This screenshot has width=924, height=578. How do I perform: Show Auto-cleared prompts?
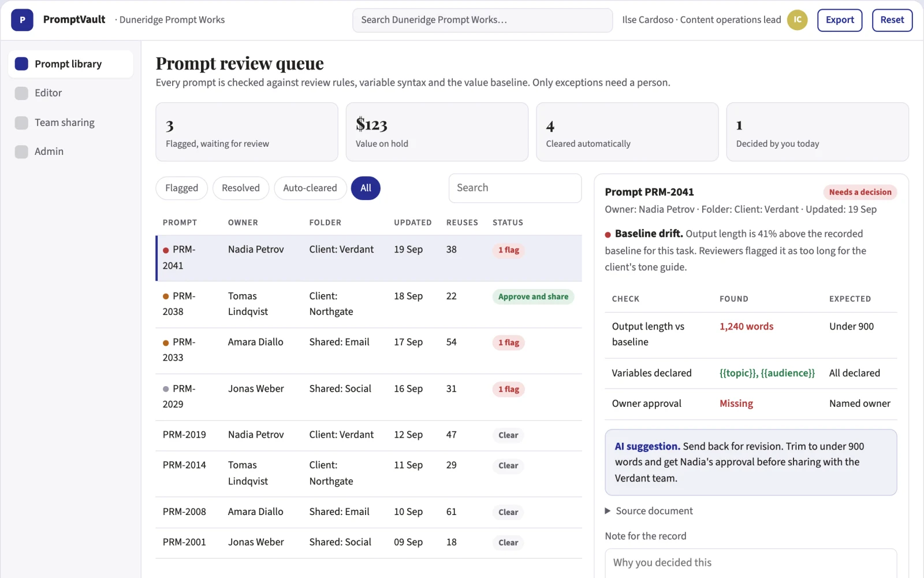click(x=310, y=188)
